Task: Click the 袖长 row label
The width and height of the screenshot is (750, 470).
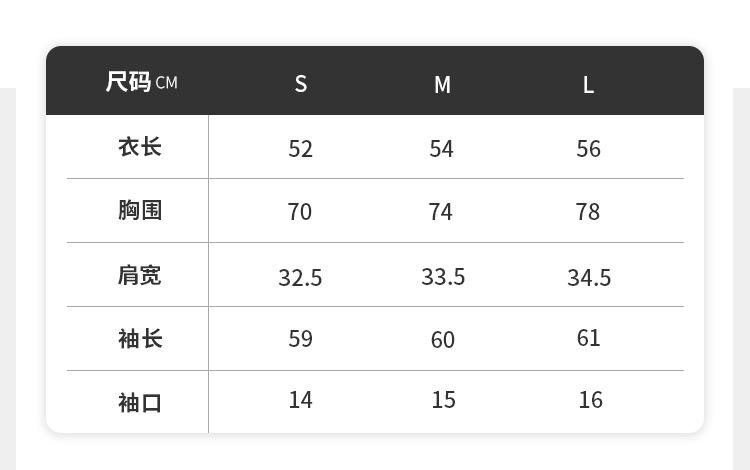Action: click(140, 339)
